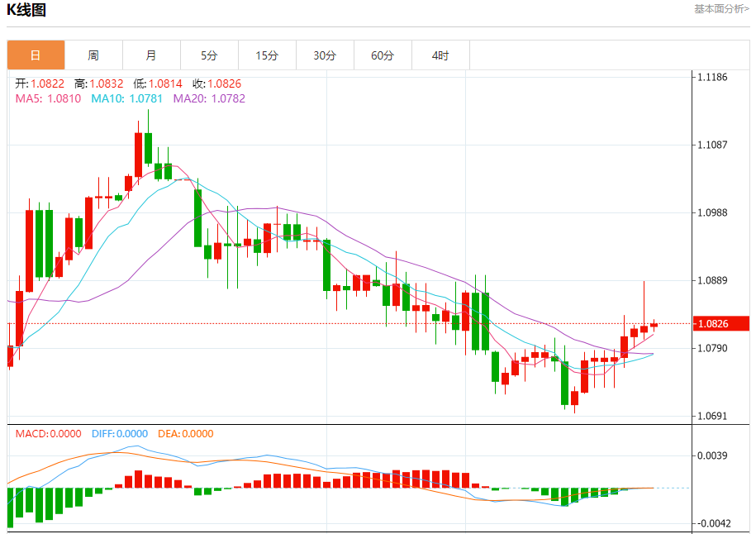Image resolution: width=756 pixels, height=534 pixels.
Task: Click the 1.1087 price axis label
Action: pyautogui.click(x=712, y=145)
